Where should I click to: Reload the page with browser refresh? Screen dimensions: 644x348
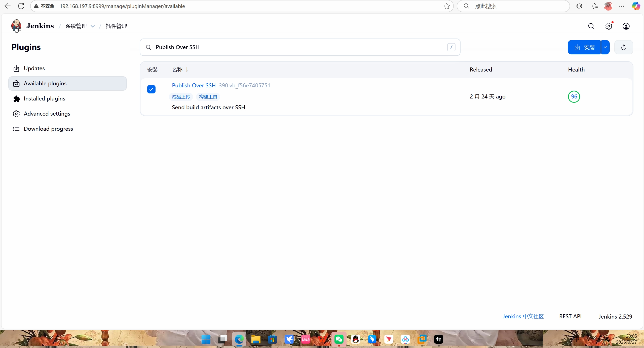coord(21,6)
